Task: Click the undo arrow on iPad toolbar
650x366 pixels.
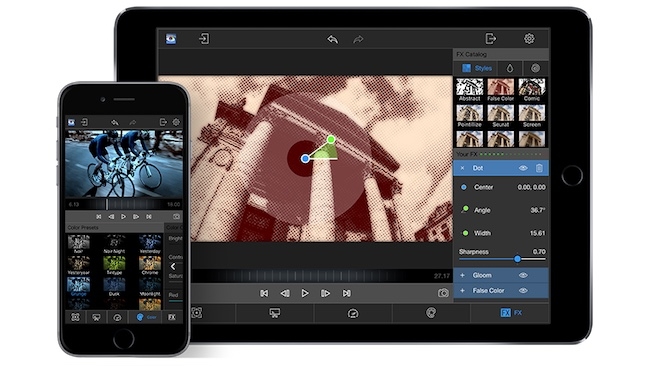Action: (332, 39)
